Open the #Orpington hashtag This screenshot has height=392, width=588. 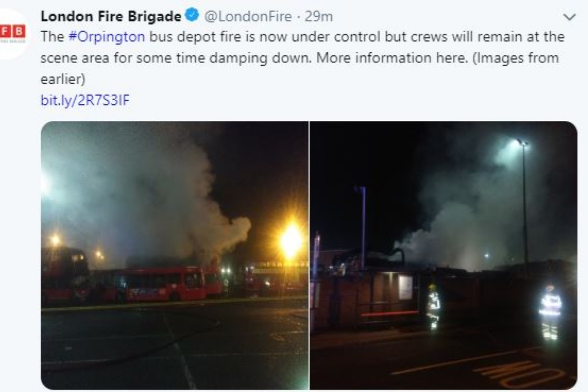point(106,37)
